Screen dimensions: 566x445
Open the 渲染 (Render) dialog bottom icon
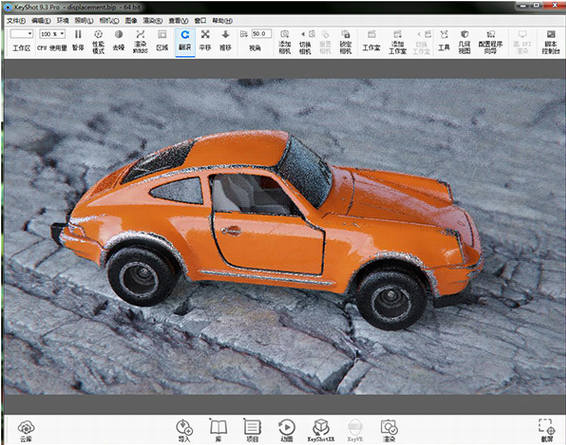[x=389, y=431]
